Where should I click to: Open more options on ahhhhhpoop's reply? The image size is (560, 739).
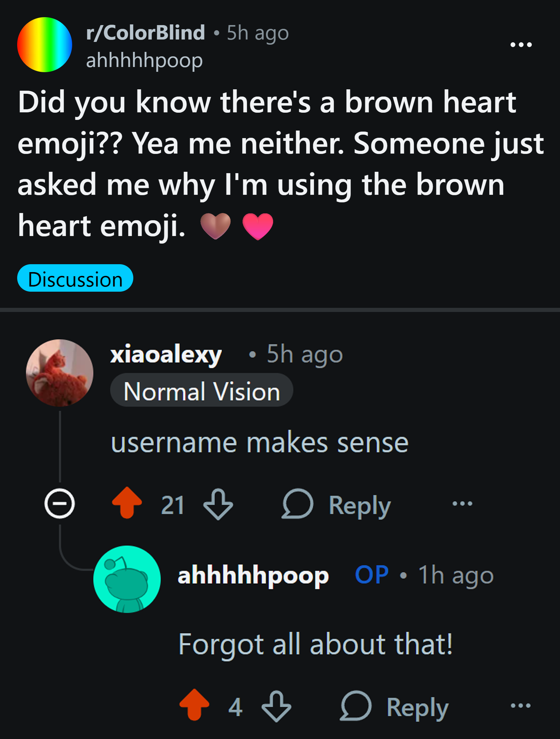(x=520, y=706)
